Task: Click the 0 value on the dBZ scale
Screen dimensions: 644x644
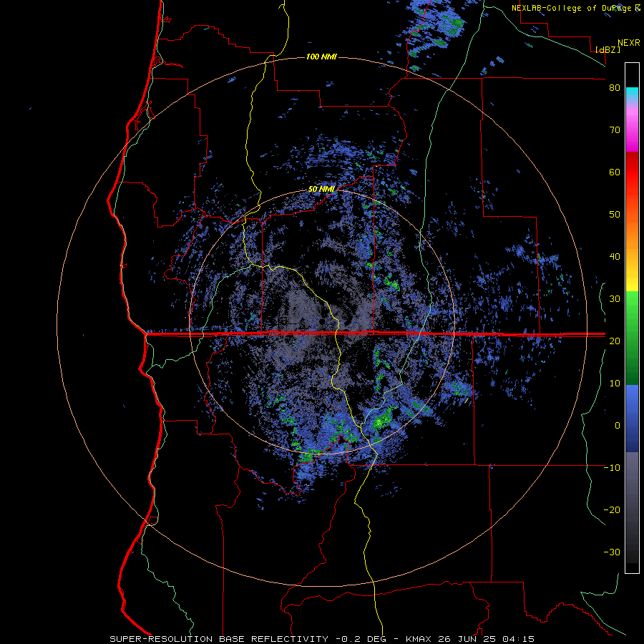Action: point(618,426)
